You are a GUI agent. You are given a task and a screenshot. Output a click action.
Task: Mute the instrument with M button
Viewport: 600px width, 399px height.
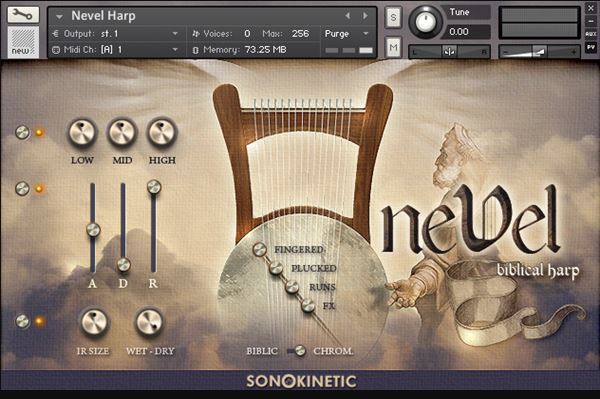pos(393,47)
